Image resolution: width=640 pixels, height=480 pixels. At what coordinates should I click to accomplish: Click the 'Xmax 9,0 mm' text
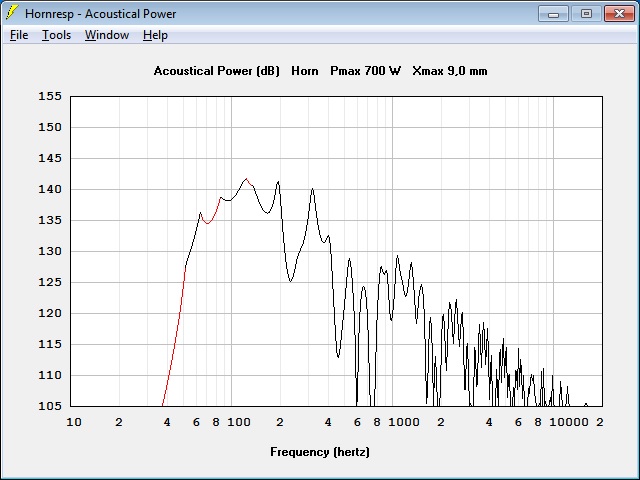450,71
